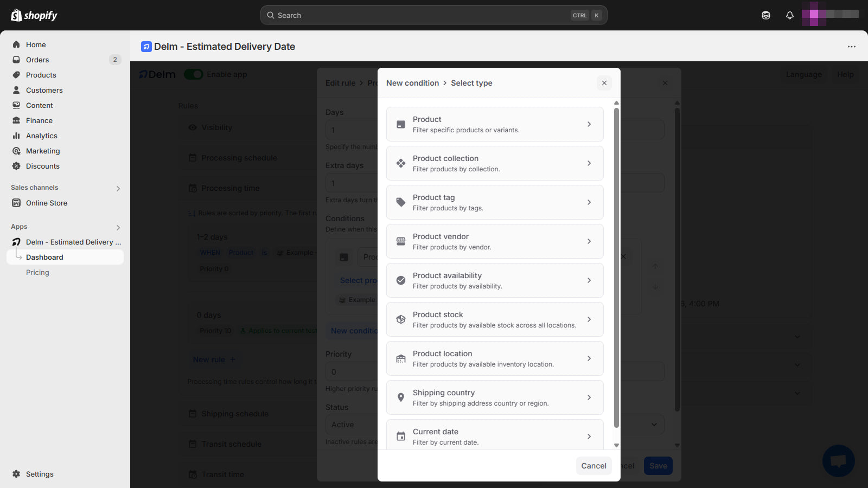Click the Discounts icon in sidebar
The width and height of the screenshot is (868, 488).
[16, 166]
